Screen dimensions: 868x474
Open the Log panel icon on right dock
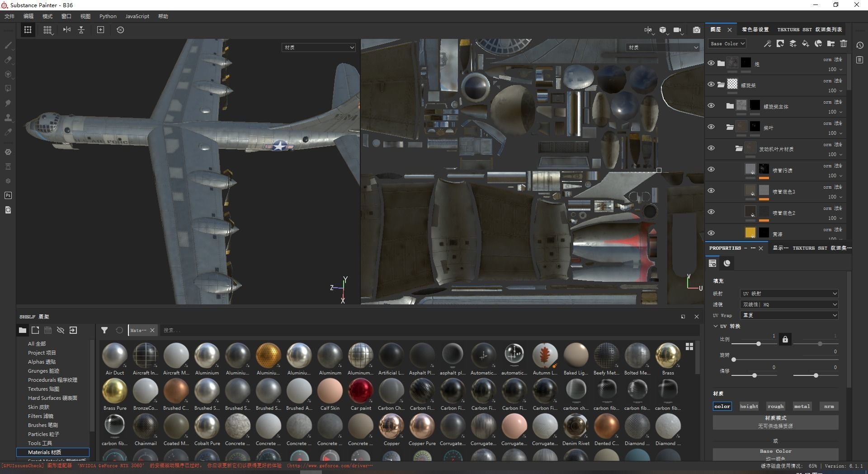[x=860, y=60]
